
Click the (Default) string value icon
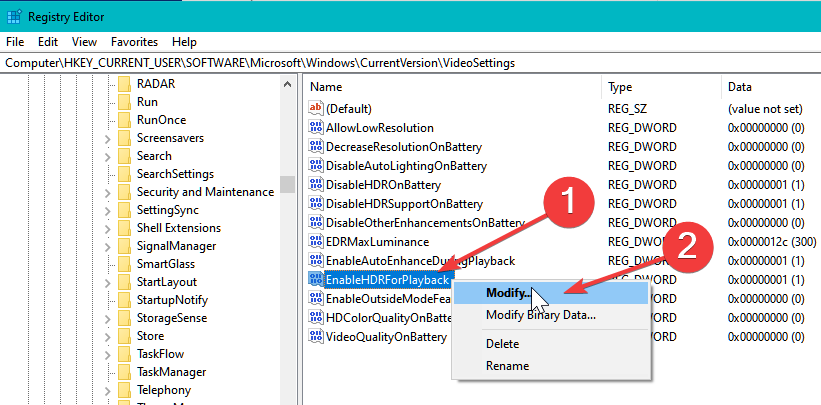316,108
